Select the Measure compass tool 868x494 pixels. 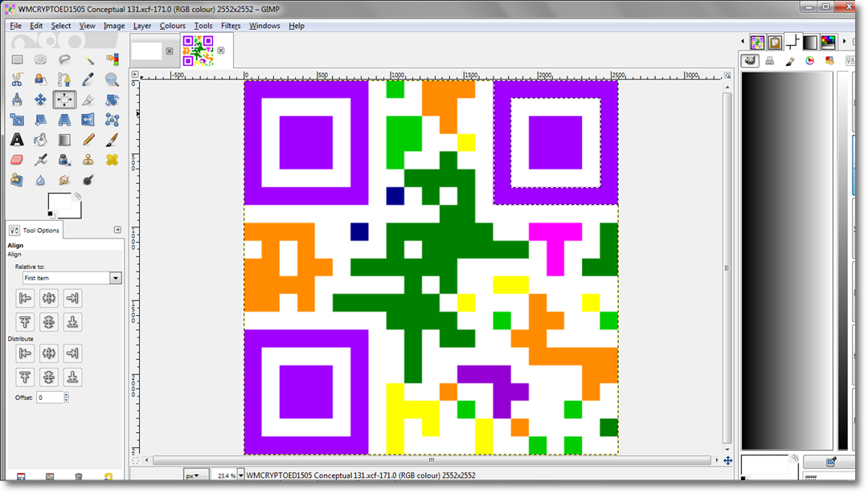pos(17,100)
